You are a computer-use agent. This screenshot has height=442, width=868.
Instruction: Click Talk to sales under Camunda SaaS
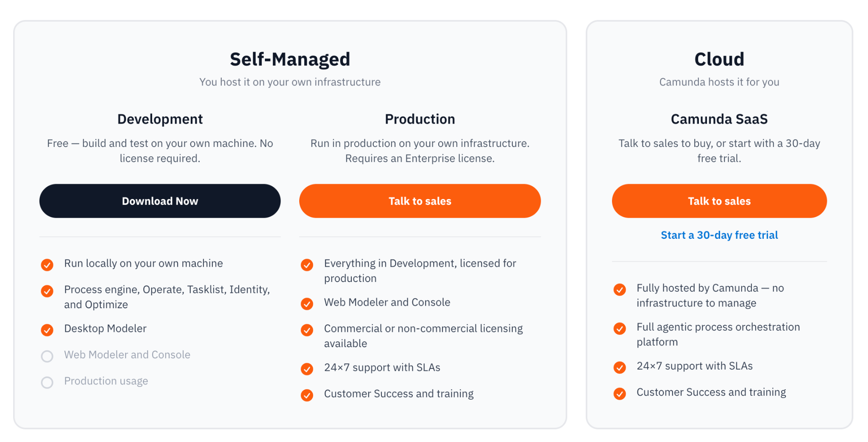click(x=719, y=201)
